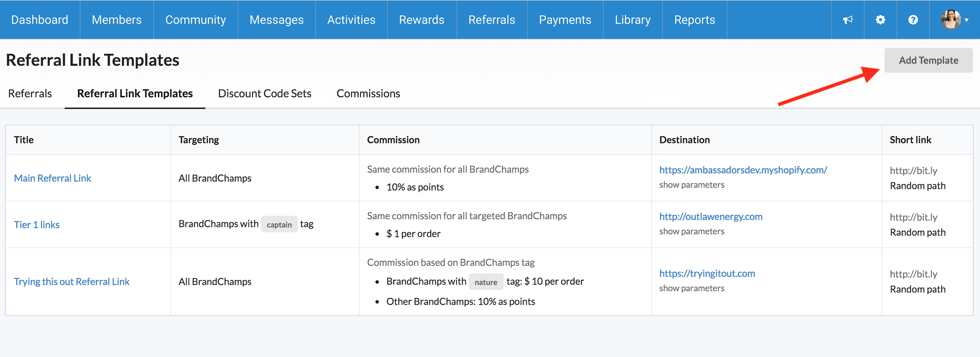The width and height of the screenshot is (980, 357).
Task: Go to the Members menu
Action: tap(117, 20)
